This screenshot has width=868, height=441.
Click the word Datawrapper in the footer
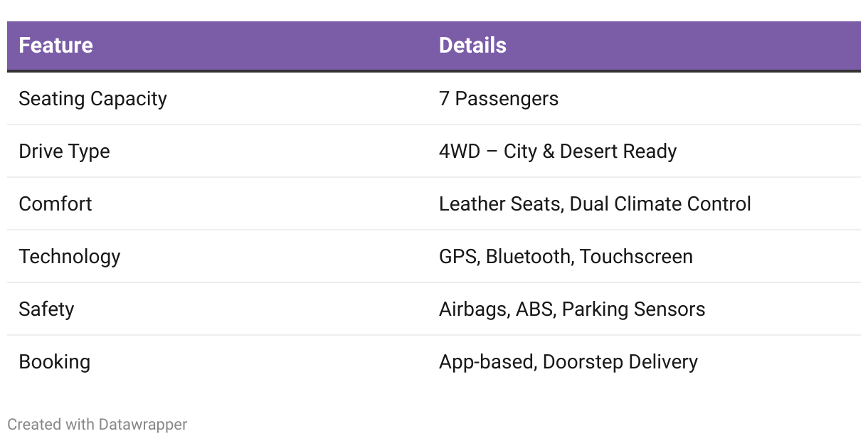tap(143, 425)
